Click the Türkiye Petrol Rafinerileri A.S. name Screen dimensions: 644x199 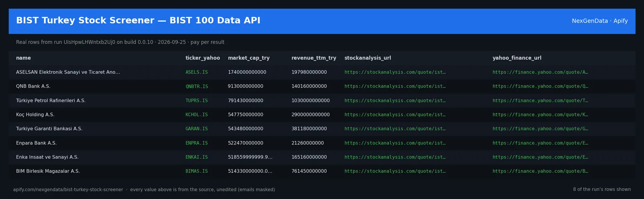[x=51, y=101]
